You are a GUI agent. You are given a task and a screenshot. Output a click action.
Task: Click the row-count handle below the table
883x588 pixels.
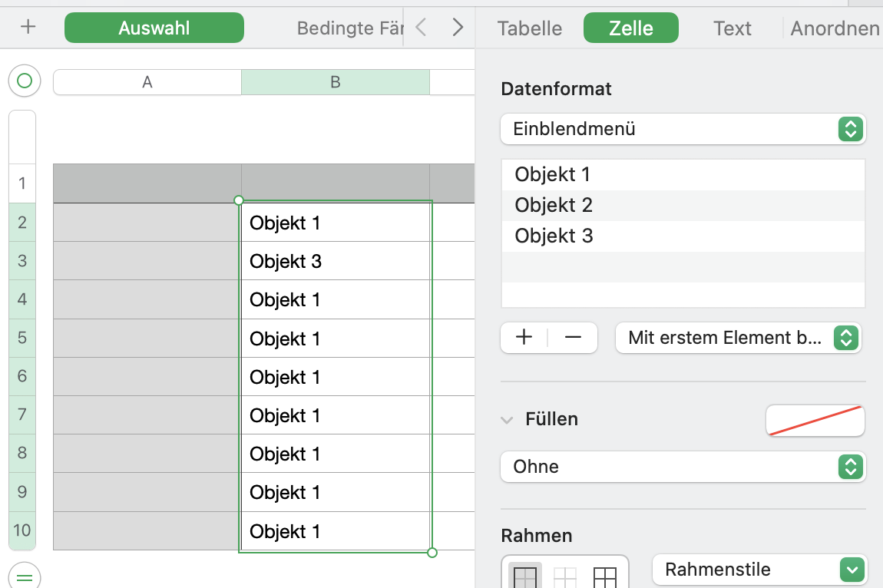pyautogui.click(x=25, y=576)
